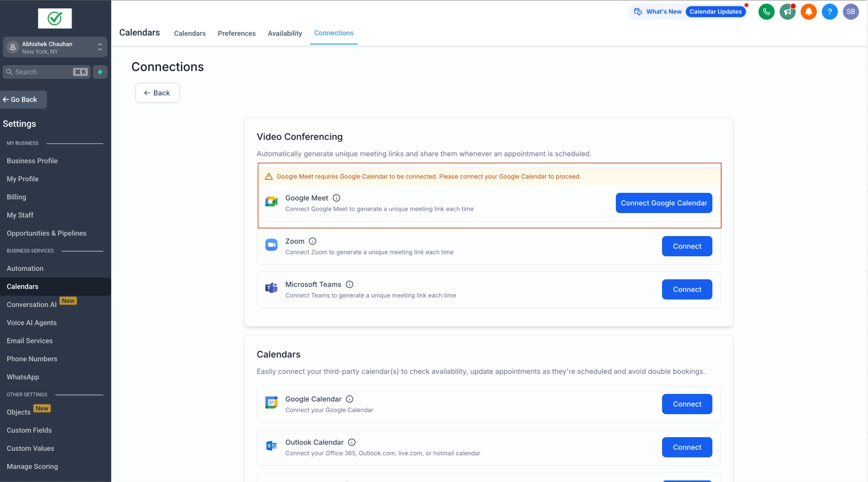This screenshot has height=482, width=868.
Task: Click the Google Meet requires Google Calendar warning text
Action: click(x=429, y=177)
